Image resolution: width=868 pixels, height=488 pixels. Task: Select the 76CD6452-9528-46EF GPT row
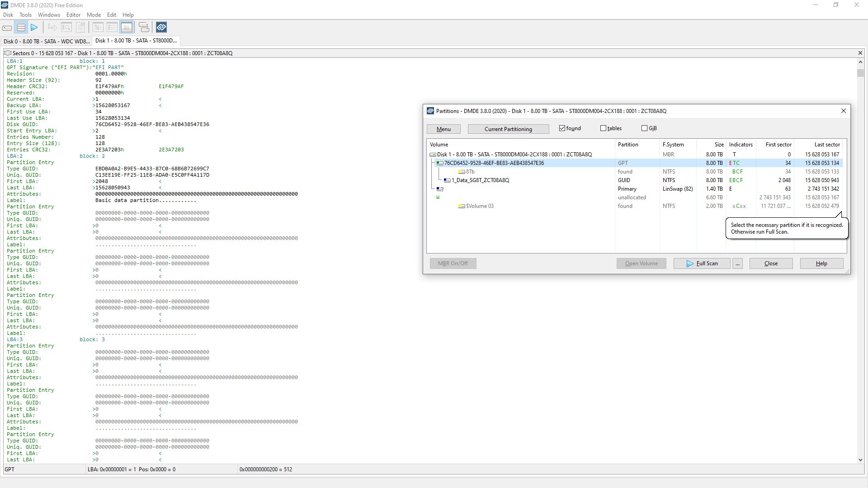635,163
